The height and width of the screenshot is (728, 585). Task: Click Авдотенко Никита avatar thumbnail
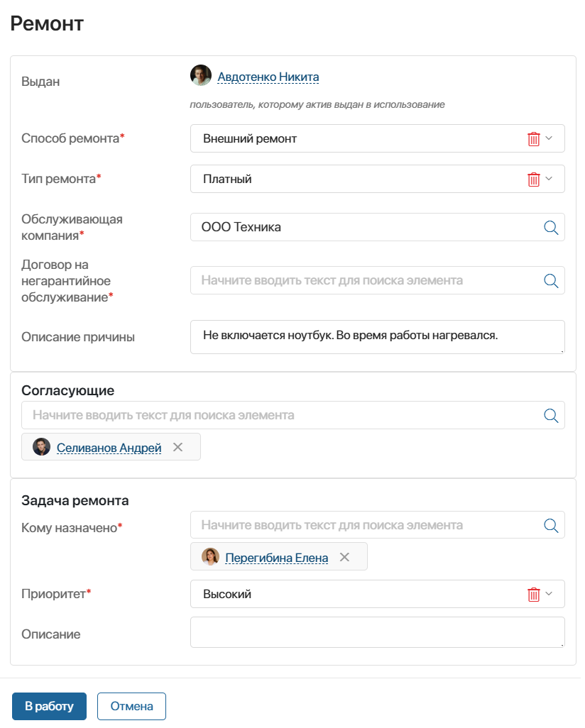(x=202, y=76)
